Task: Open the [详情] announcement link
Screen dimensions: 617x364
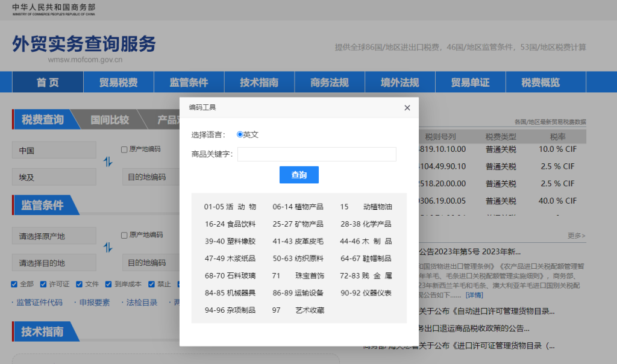Action: (x=474, y=295)
